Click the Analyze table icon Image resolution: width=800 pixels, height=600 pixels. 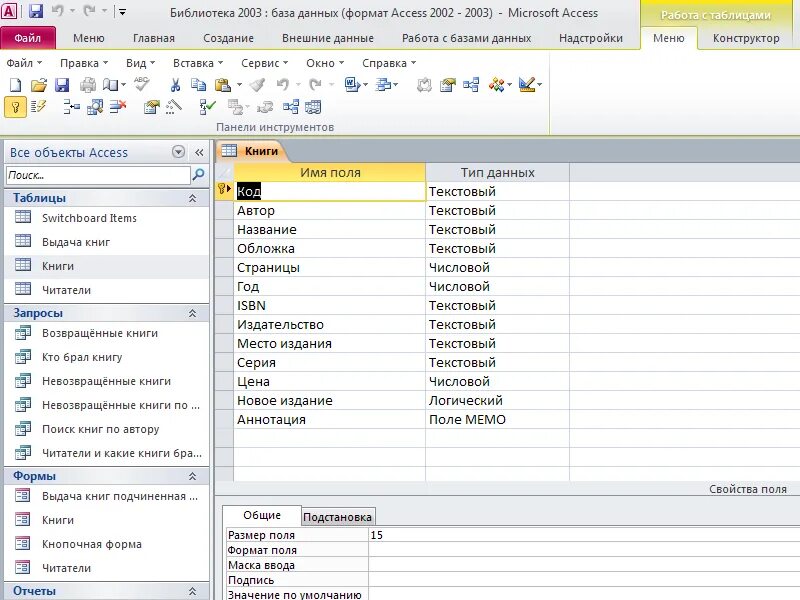[383, 85]
